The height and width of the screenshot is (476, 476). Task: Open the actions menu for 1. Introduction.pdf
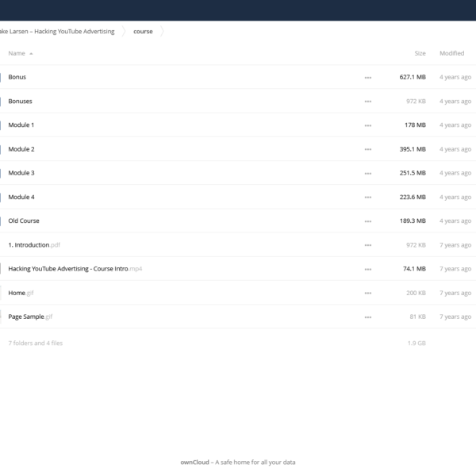[368, 245]
